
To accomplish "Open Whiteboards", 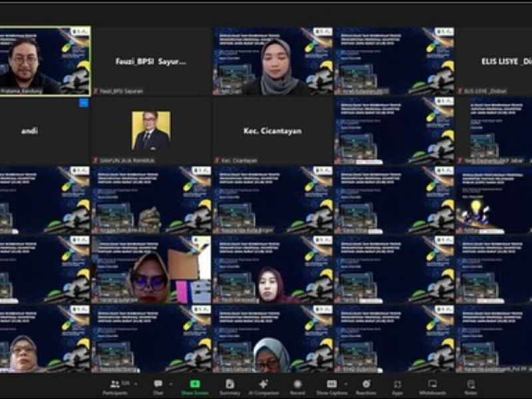I will pos(432,384).
